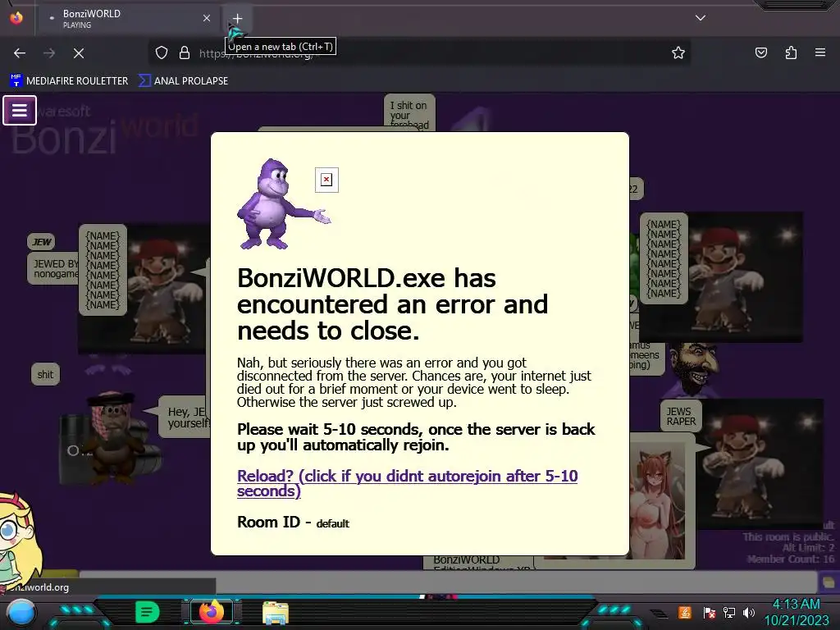The width and height of the screenshot is (840, 630).
Task: Select the Room ID 'default' text
Action: (333, 523)
